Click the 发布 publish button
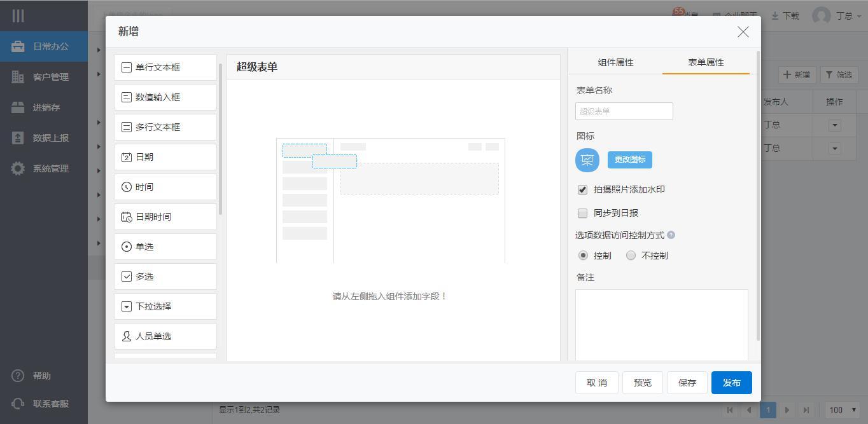The width and height of the screenshot is (868, 424). coord(731,383)
